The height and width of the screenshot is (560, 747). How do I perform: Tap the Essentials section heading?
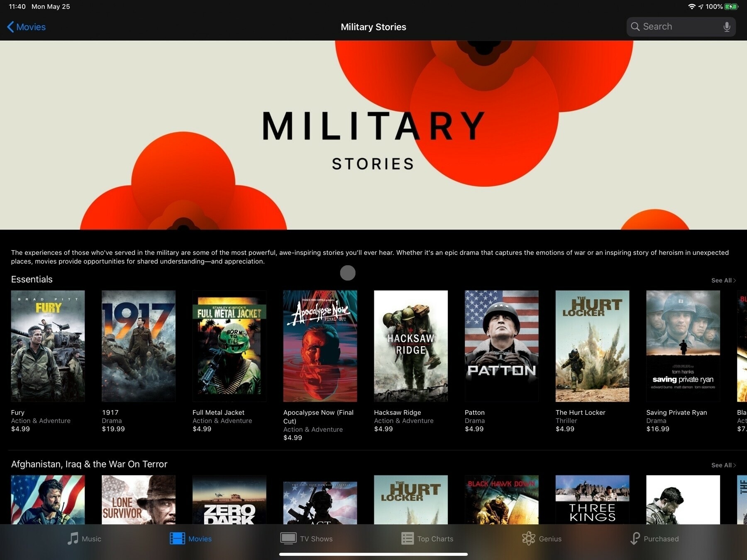click(32, 279)
